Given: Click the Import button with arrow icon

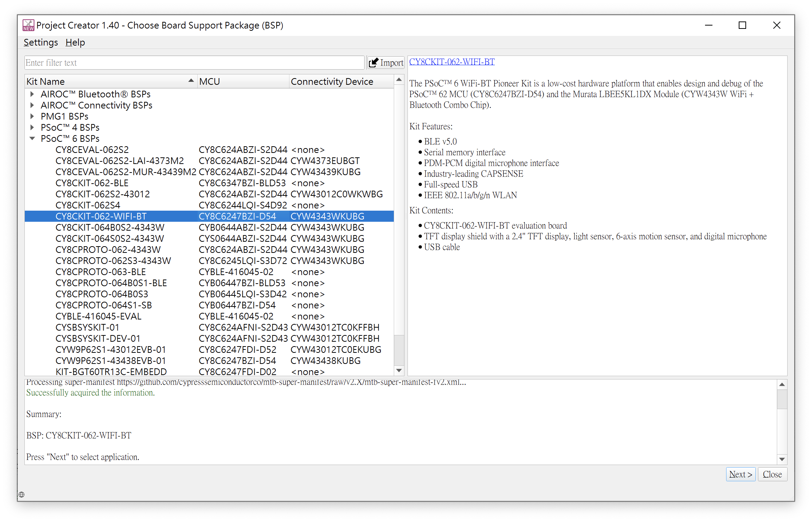Looking at the screenshot, I should pyautogui.click(x=386, y=63).
